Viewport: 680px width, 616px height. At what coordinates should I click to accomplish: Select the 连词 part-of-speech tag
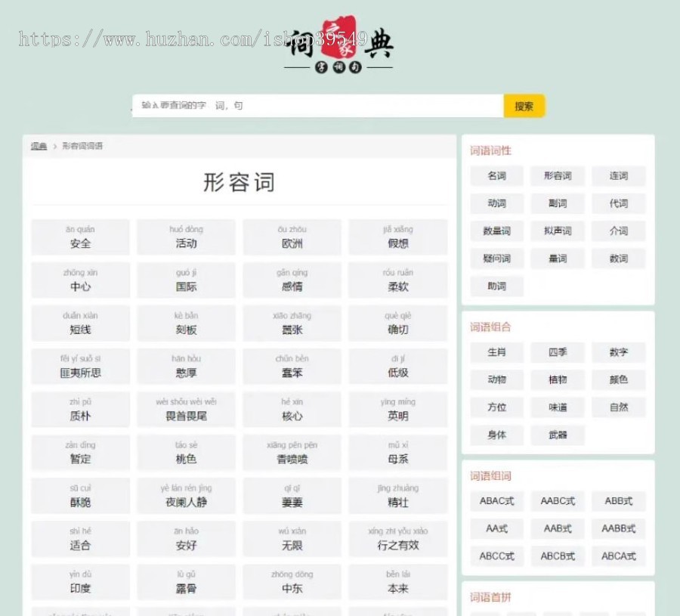point(618,175)
